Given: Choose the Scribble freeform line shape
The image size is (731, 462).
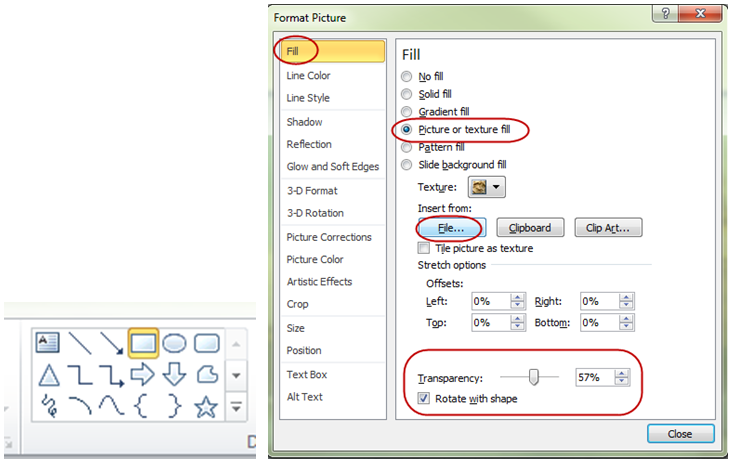Looking at the screenshot, I should 48,406.
